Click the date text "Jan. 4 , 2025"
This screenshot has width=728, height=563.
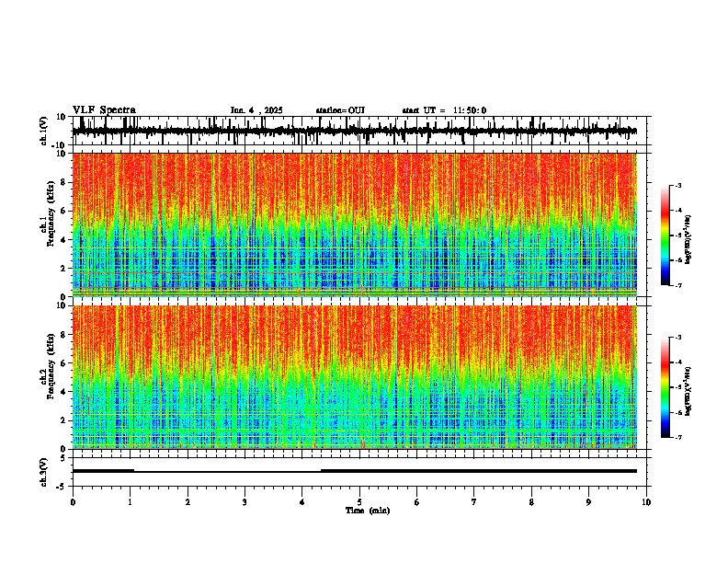256,110
